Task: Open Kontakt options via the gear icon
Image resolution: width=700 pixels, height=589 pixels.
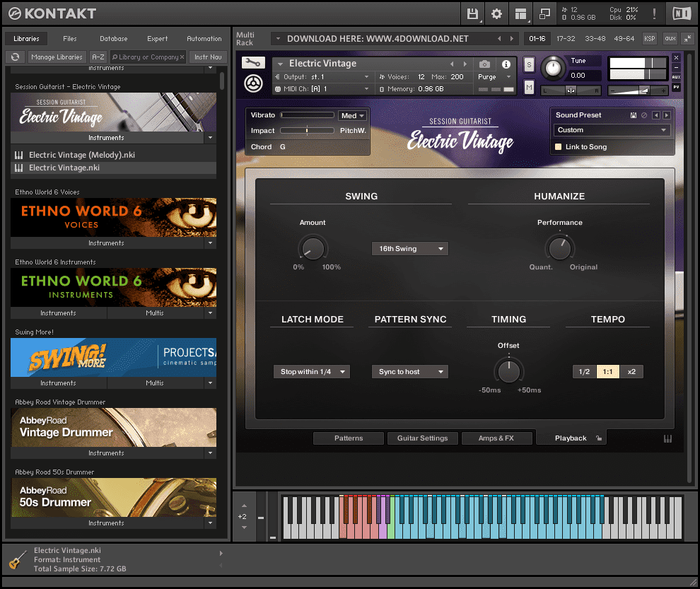Action: point(496,13)
